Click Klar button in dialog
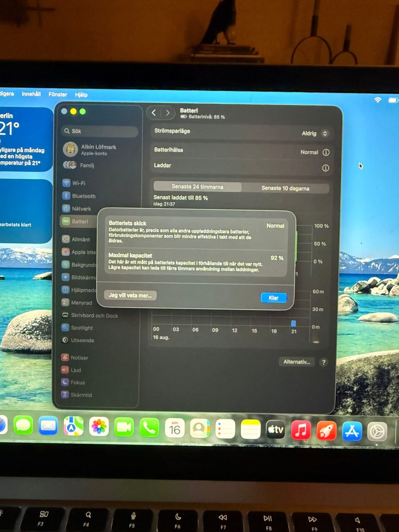The image size is (399, 532). (273, 298)
